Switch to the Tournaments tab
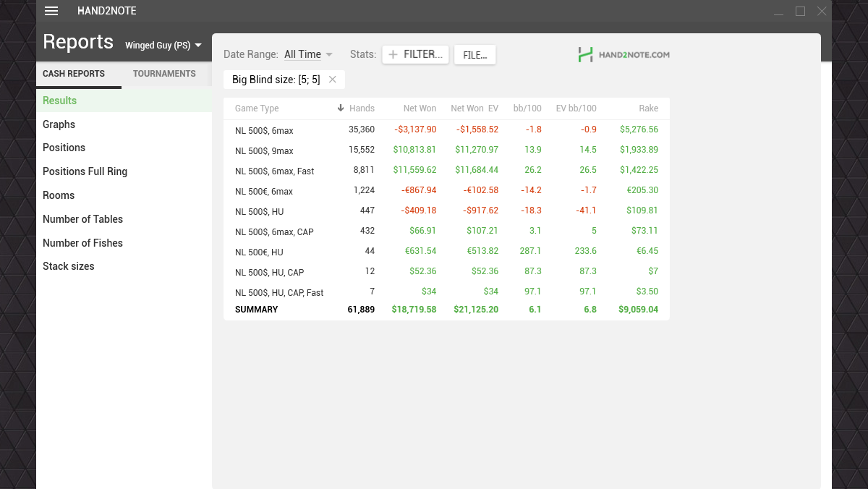This screenshot has width=868, height=489. [x=164, y=74]
